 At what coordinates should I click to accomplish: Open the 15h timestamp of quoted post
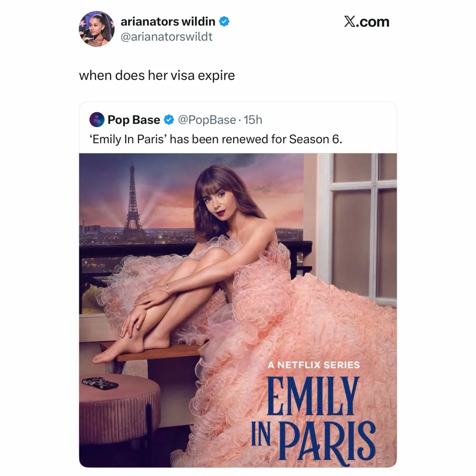[253, 120]
